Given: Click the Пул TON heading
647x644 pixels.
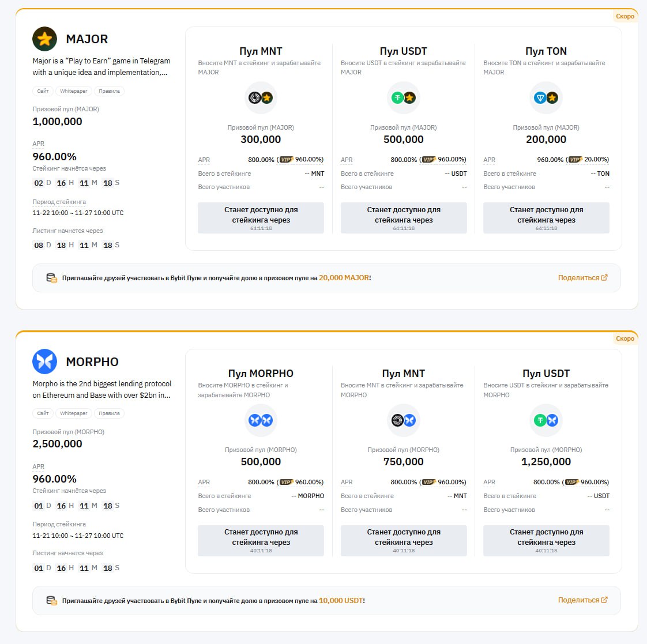Looking at the screenshot, I should click(546, 51).
